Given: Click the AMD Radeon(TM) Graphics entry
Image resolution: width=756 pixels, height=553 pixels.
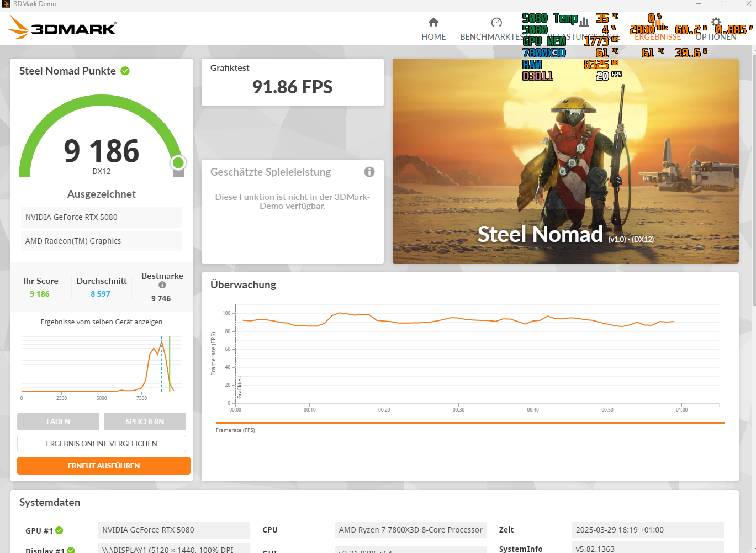Looking at the screenshot, I should coord(102,241).
